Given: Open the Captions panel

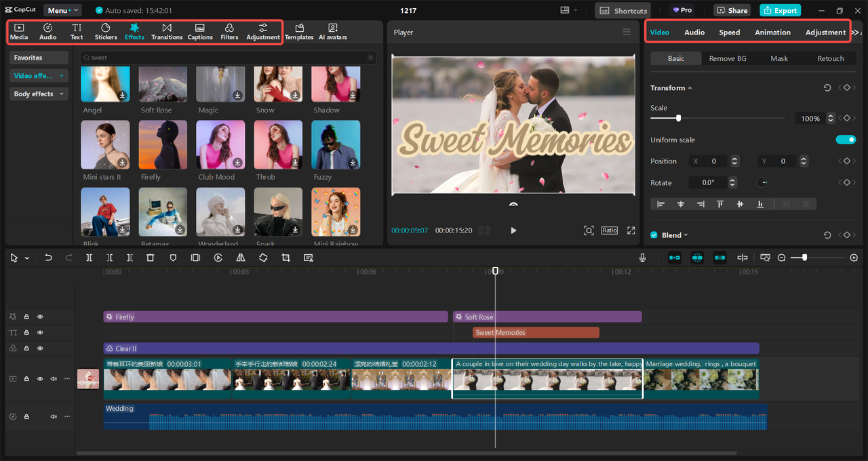Looking at the screenshot, I should [200, 31].
